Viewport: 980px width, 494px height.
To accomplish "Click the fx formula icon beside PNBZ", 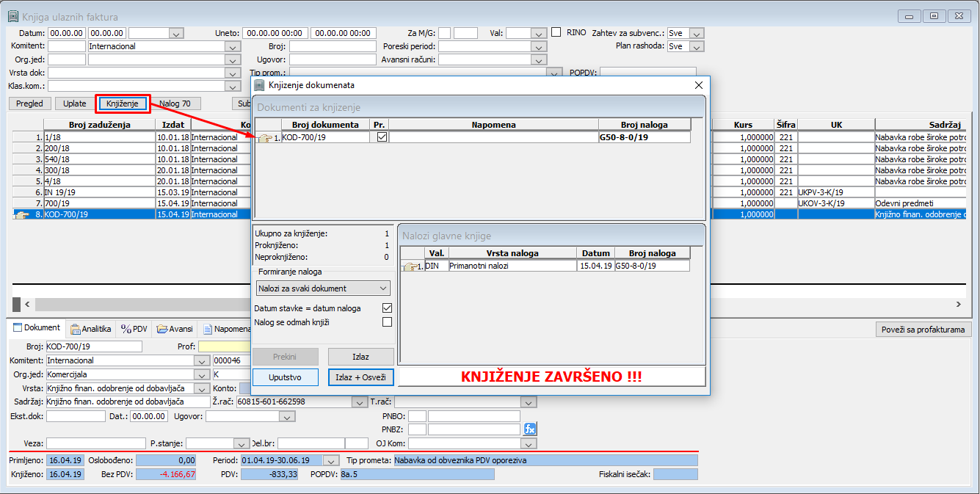I will tap(530, 429).
